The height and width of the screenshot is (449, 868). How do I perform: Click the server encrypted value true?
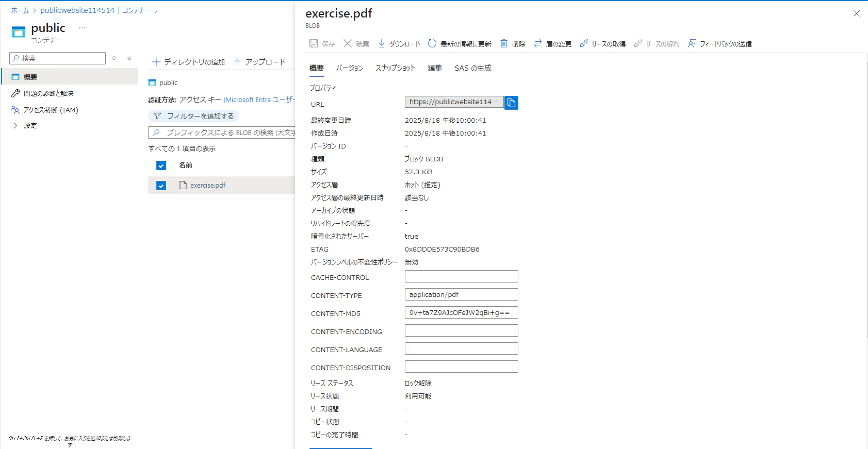click(412, 236)
